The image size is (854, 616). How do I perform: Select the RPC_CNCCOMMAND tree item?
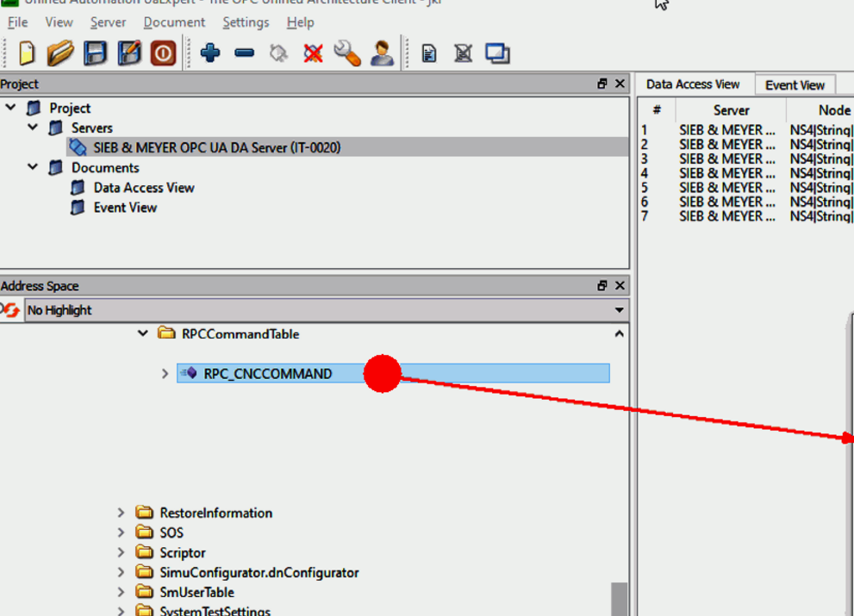[x=393, y=373]
